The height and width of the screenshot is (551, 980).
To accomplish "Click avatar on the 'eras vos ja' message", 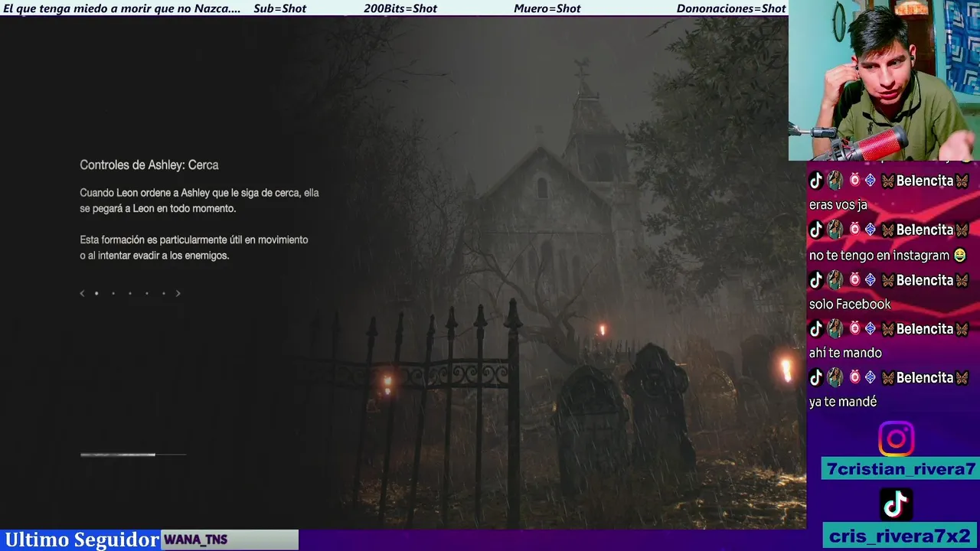I will (835, 181).
